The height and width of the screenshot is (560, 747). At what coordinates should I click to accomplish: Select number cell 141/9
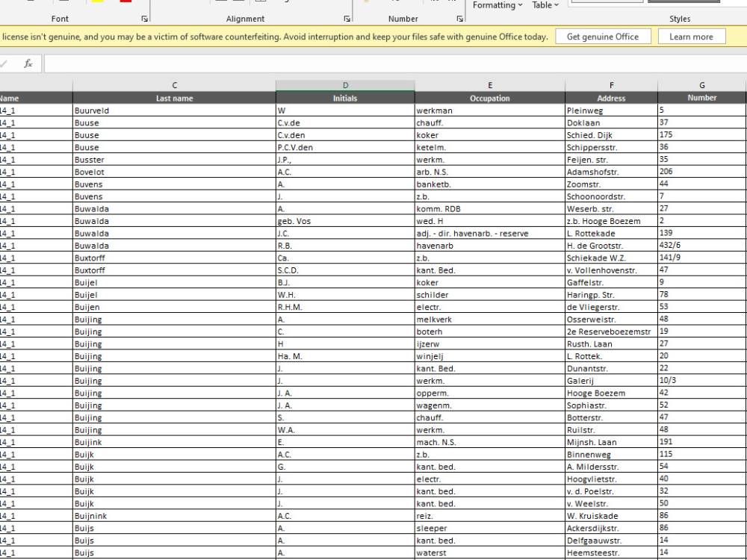pos(701,258)
